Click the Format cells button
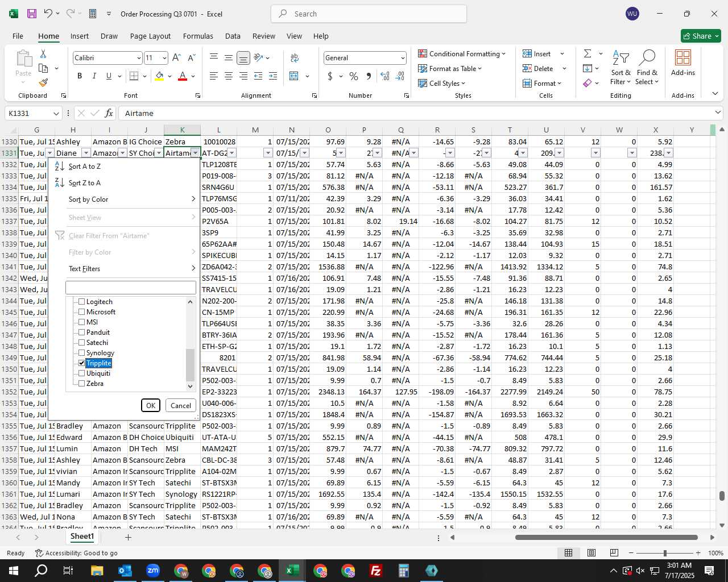The width and height of the screenshot is (728, 582). [543, 83]
